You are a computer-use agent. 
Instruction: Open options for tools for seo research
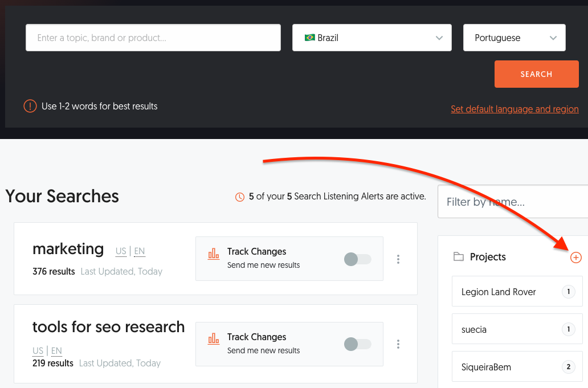[x=398, y=344]
